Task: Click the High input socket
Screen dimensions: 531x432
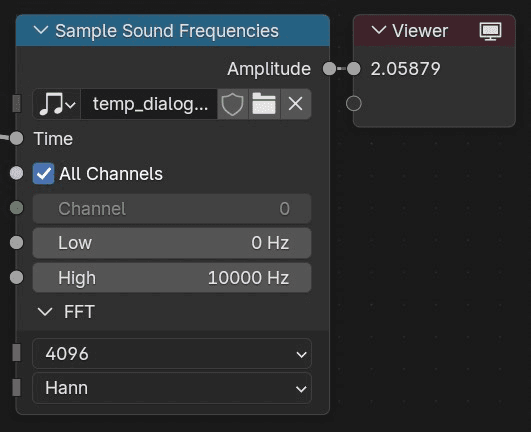Action: tap(16, 278)
